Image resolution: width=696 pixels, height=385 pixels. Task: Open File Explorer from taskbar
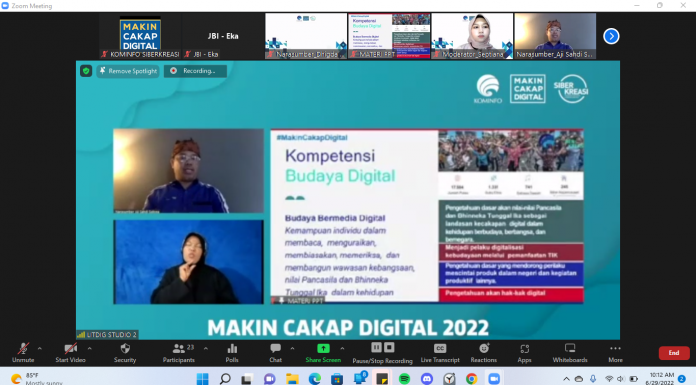(292, 379)
